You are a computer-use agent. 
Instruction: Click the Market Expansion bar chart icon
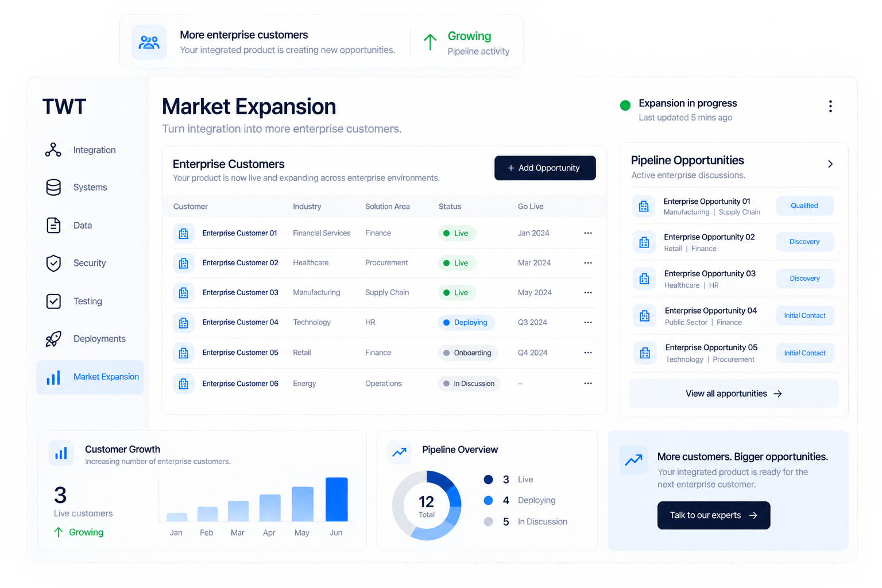click(x=53, y=377)
